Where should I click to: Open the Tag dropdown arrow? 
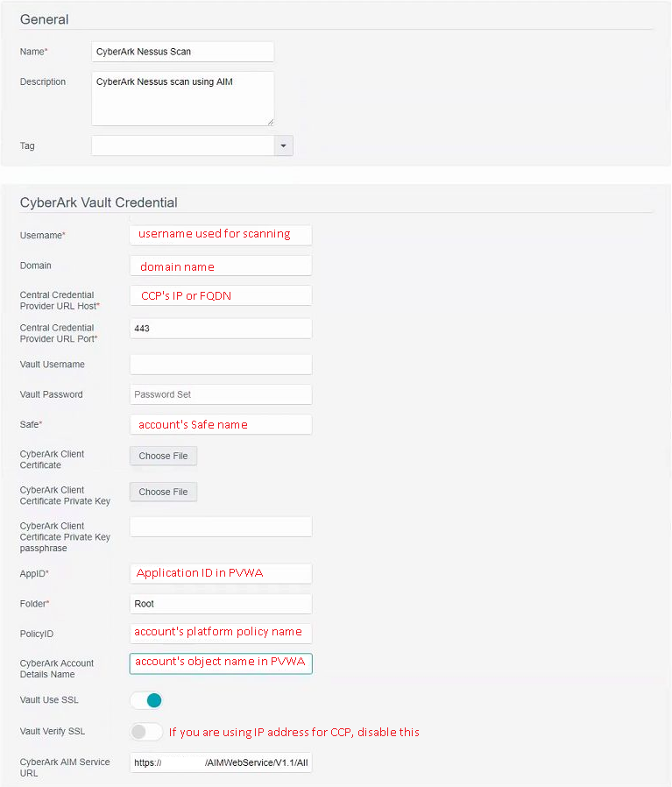tap(283, 145)
